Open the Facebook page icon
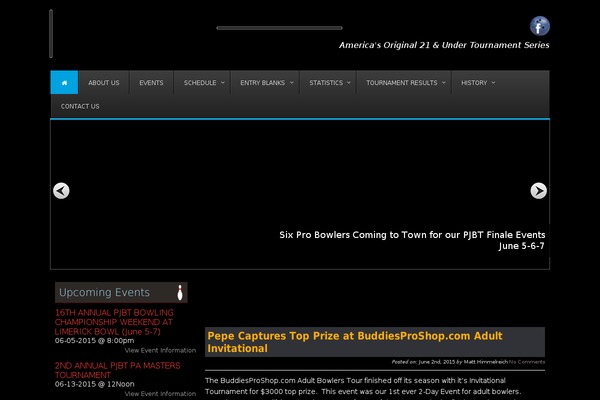Viewport: 600px width, 400px height. 540,26
